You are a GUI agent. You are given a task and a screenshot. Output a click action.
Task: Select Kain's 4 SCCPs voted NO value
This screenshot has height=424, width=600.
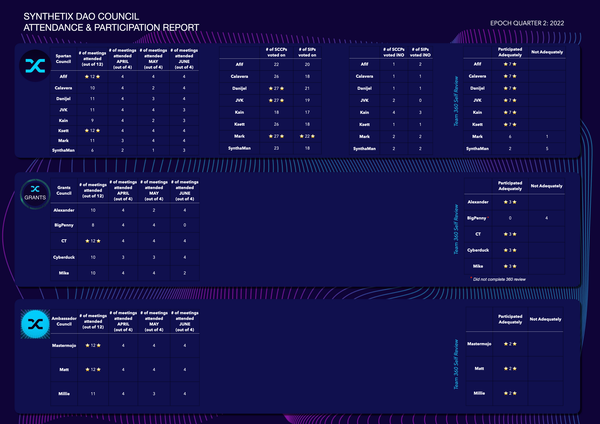393,113
